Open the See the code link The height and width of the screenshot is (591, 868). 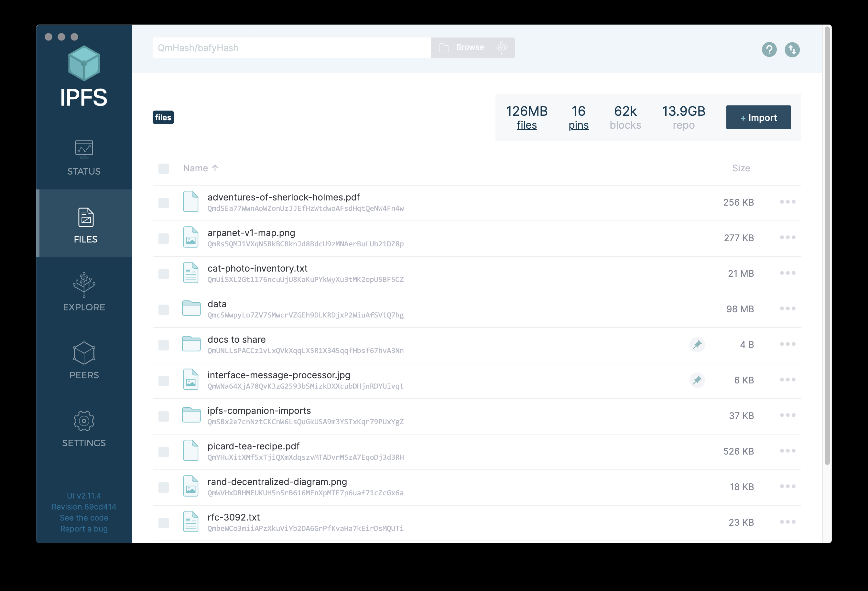[x=84, y=518]
